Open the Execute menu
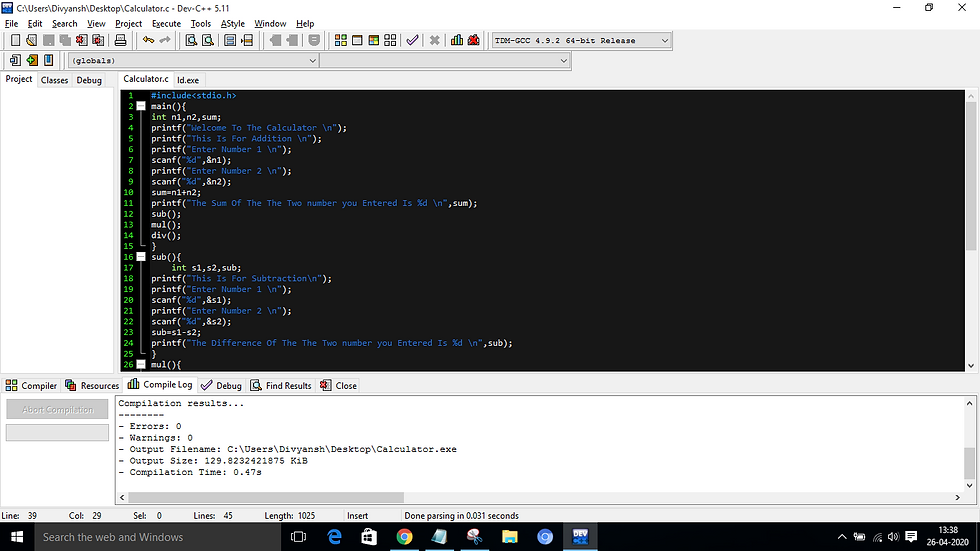This screenshot has height=551, width=980. click(166, 24)
